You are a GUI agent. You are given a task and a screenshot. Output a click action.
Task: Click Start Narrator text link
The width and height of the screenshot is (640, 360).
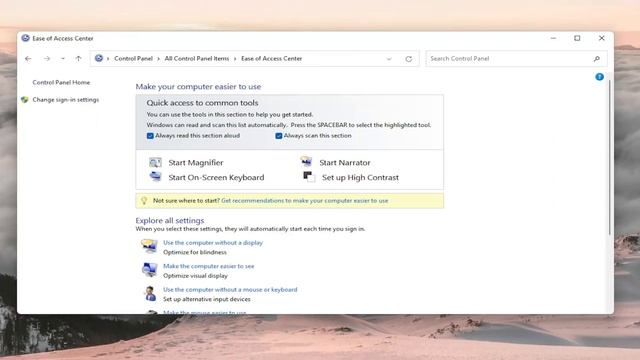345,162
